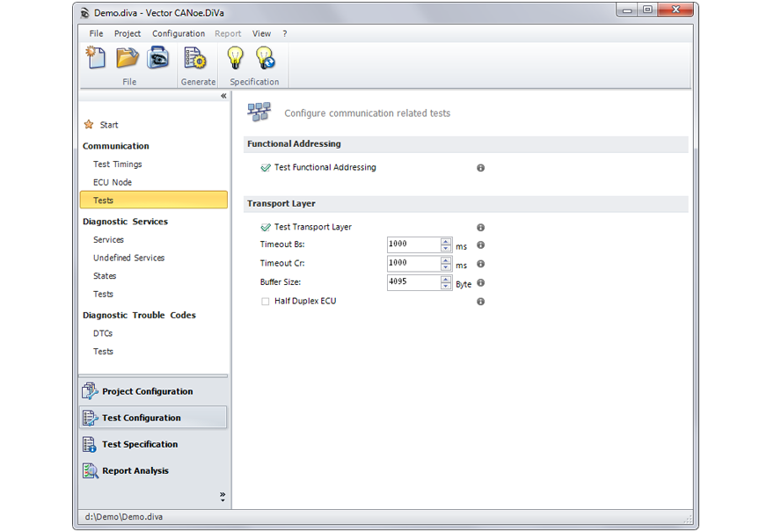774x532 pixels.
Task: Increase Timeout Bs with up arrow
Action: point(446,241)
